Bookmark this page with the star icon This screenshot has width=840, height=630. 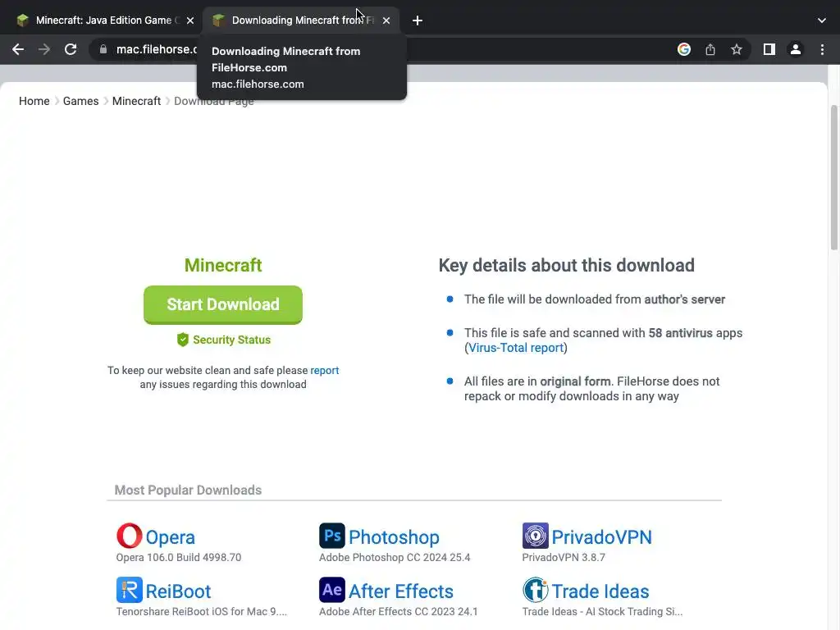[737, 49]
